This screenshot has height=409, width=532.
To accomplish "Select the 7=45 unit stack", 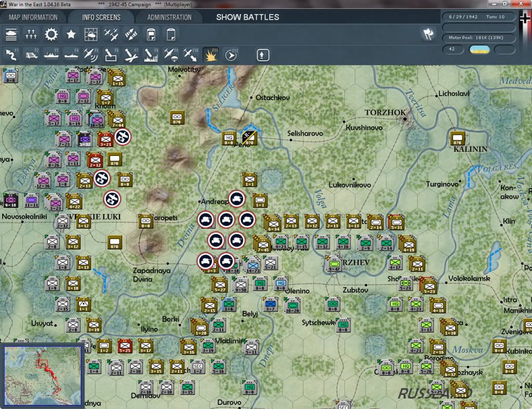I will (262, 244).
